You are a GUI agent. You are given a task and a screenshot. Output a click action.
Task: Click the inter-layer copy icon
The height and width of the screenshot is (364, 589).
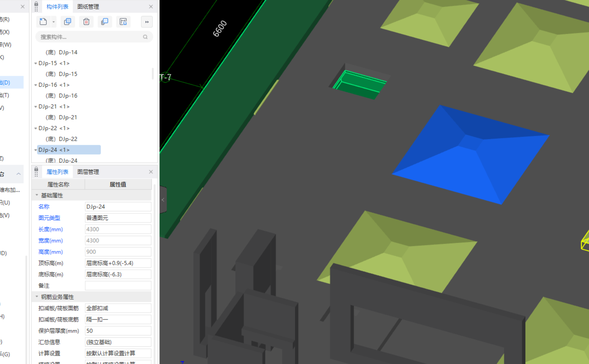click(105, 22)
